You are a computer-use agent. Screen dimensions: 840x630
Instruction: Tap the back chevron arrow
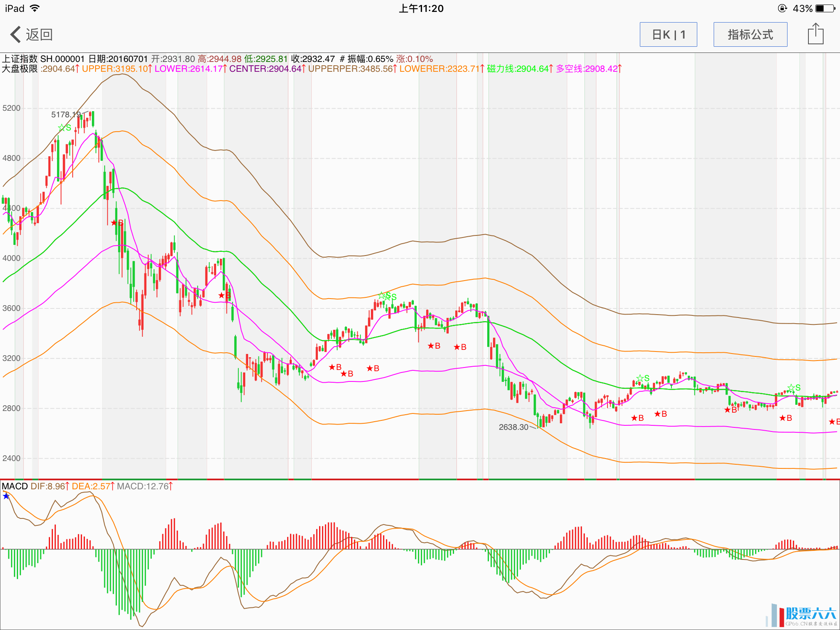pyautogui.click(x=16, y=34)
